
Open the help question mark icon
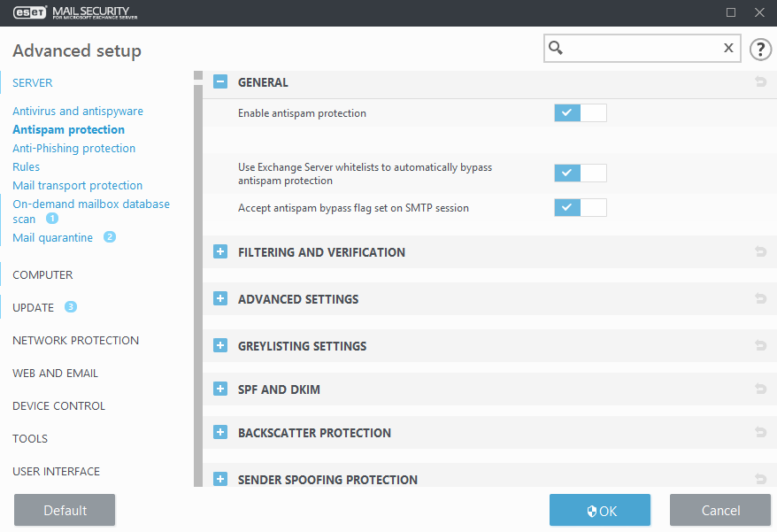pyautogui.click(x=760, y=49)
